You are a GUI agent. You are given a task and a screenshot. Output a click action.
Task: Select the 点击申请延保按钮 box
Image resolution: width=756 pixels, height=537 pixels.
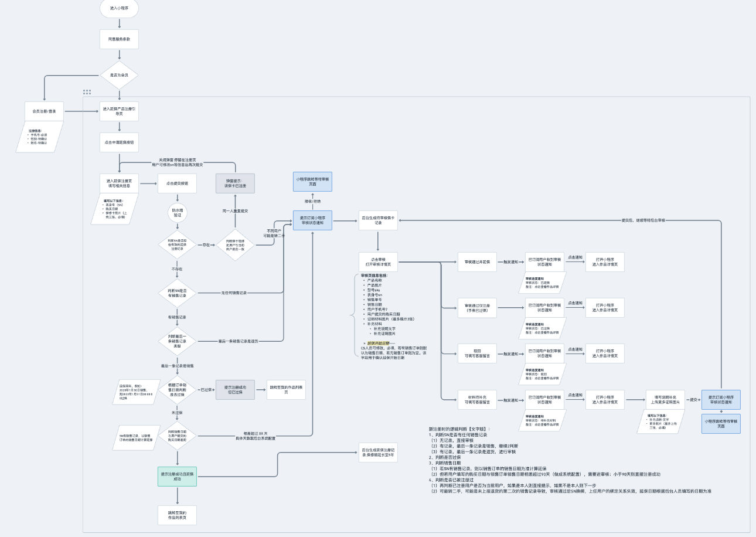(120, 142)
